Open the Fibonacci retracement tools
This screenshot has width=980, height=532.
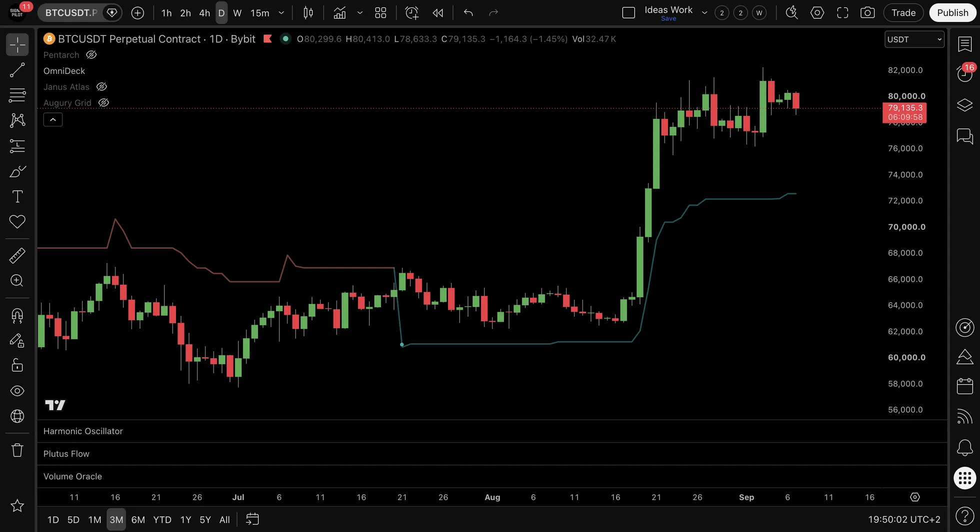click(x=17, y=95)
